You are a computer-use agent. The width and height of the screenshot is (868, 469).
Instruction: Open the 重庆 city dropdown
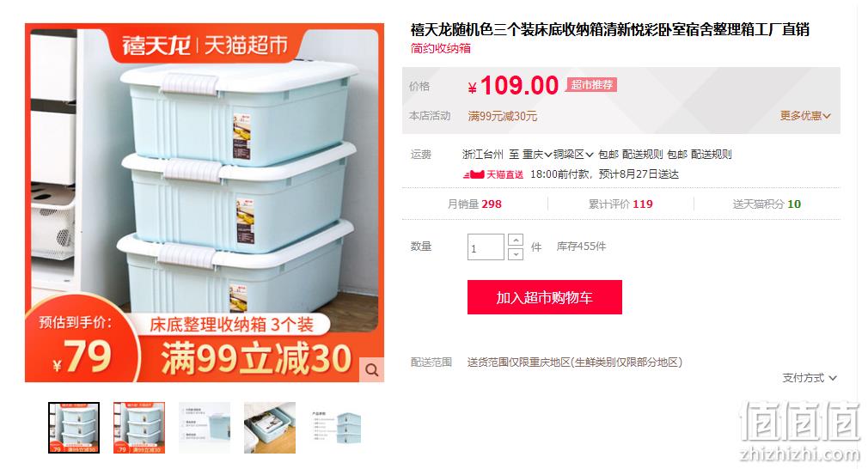point(537,155)
